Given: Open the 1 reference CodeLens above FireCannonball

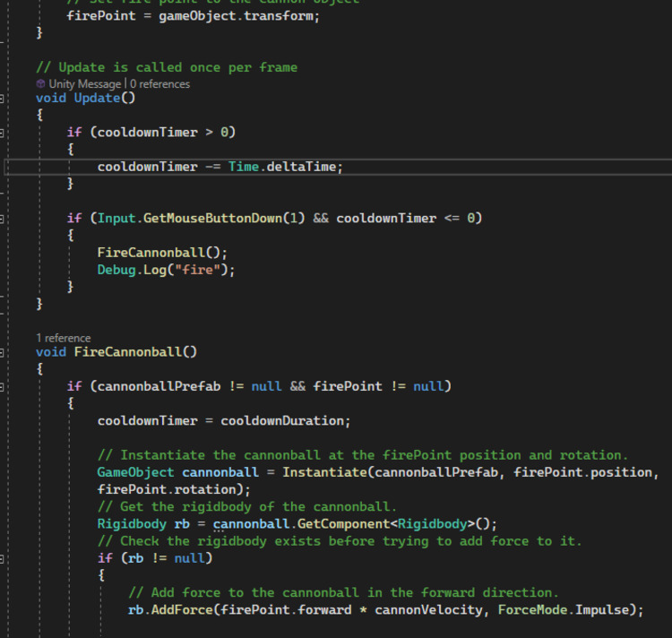Looking at the screenshot, I should click(64, 338).
